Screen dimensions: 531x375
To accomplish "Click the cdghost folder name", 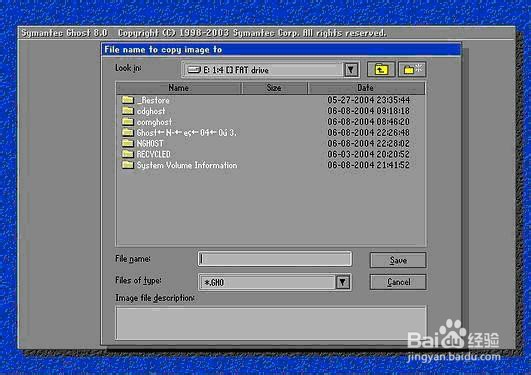I will (x=151, y=111).
